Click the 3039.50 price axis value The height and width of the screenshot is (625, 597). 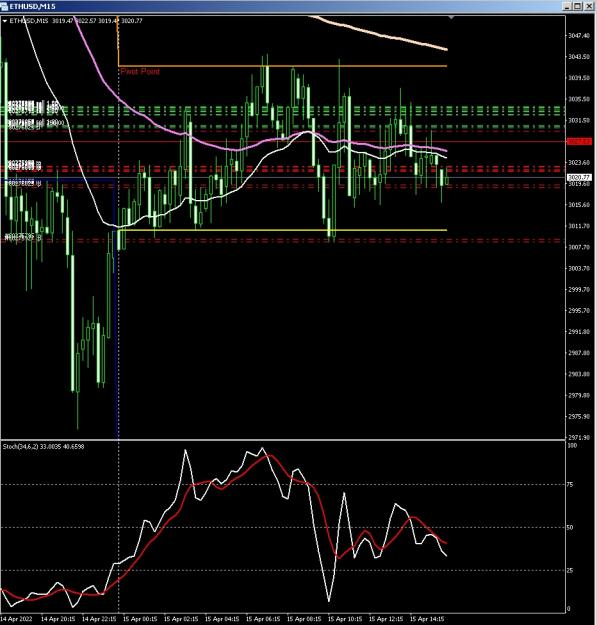579,78
